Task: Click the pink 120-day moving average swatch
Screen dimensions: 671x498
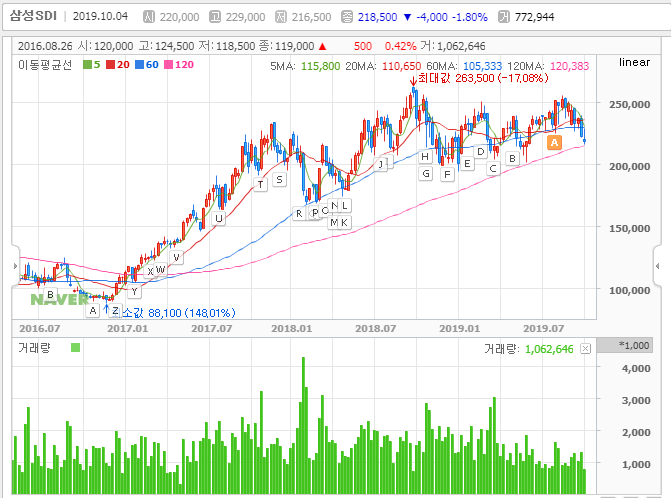Action: [169, 65]
